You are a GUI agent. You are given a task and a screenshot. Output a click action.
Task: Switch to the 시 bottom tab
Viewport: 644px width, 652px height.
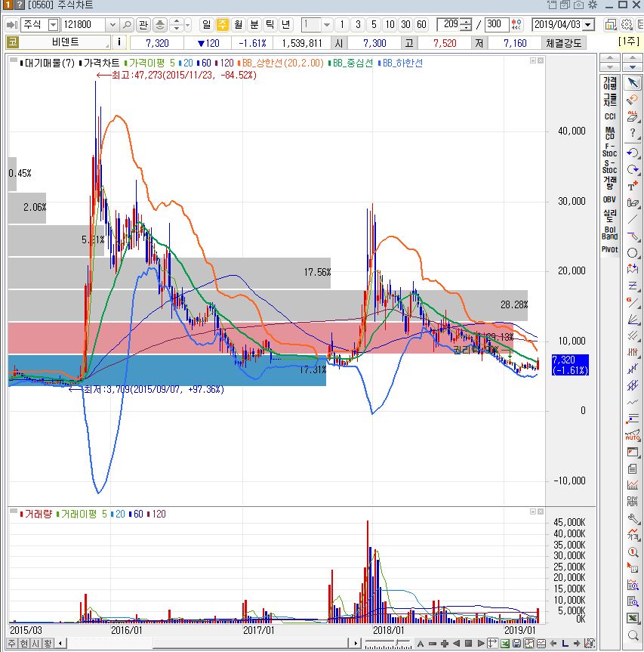coord(36,643)
